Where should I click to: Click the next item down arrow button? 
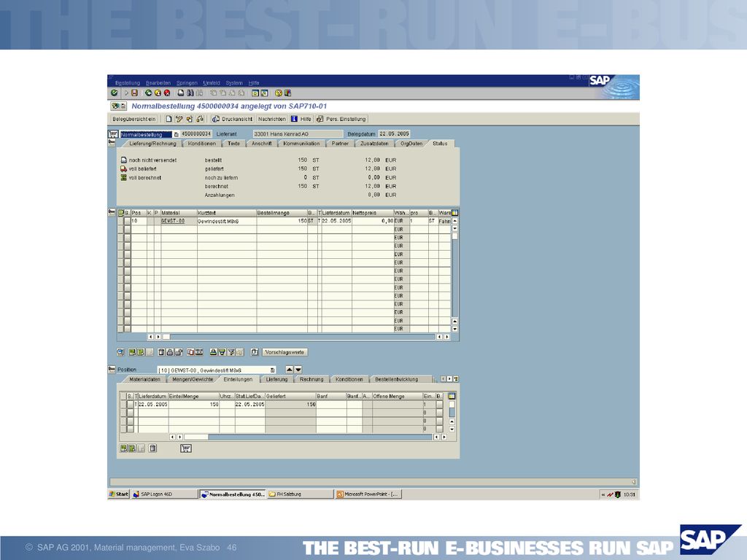pyautogui.click(x=298, y=370)
